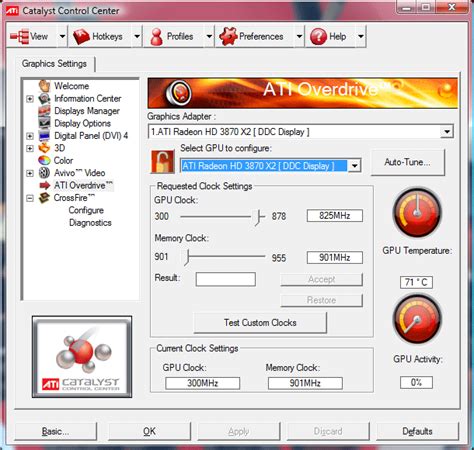Open the Preferences dropdown arrow
The image size is (474, 450).
click(299, 36)
